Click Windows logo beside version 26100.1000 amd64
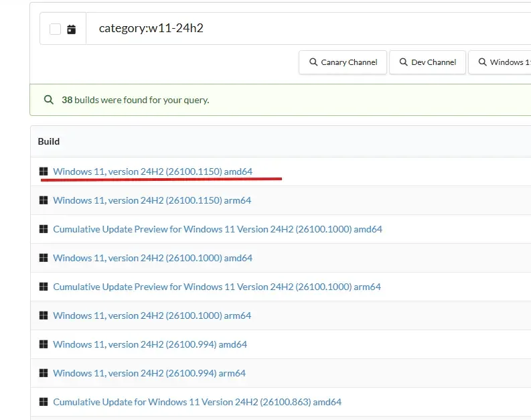This screenshot has height=420, width=531. click(x=44, y=258)
